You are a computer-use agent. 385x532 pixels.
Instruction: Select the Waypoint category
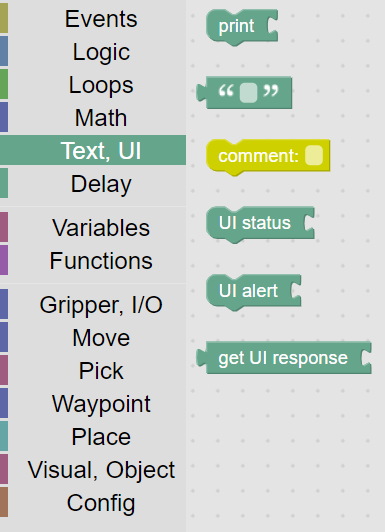tap(93, 403)
